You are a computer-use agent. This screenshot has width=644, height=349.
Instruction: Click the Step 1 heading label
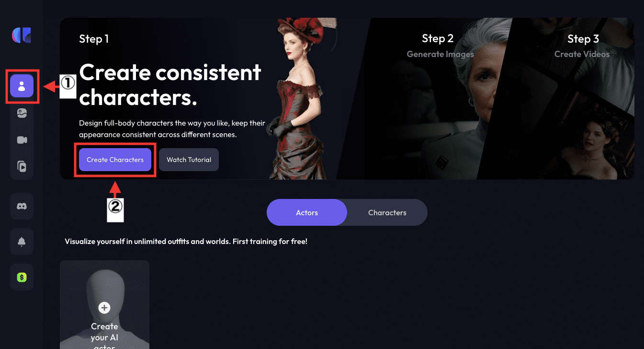[x=94, y=39]
